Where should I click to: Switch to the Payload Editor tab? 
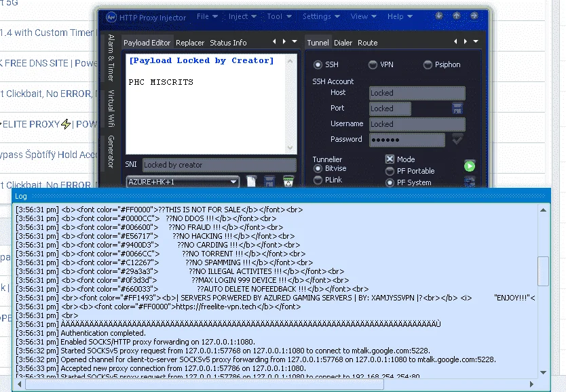pyautogui.click(x=147, y=43)
